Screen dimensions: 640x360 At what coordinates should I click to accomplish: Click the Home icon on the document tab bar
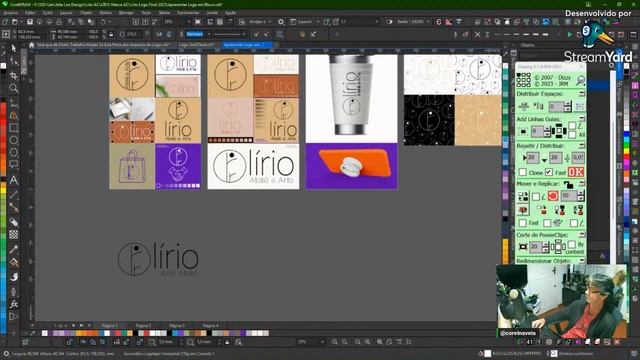point(32,45)
